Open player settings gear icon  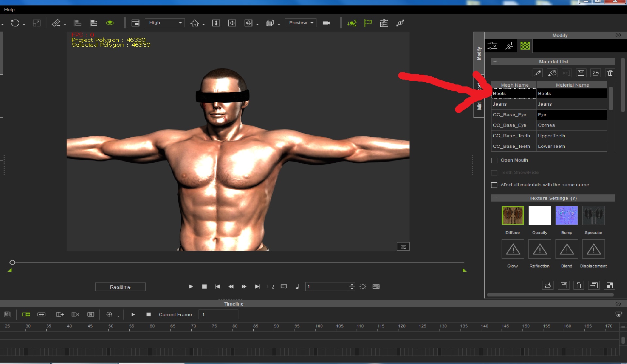(363, 287)
